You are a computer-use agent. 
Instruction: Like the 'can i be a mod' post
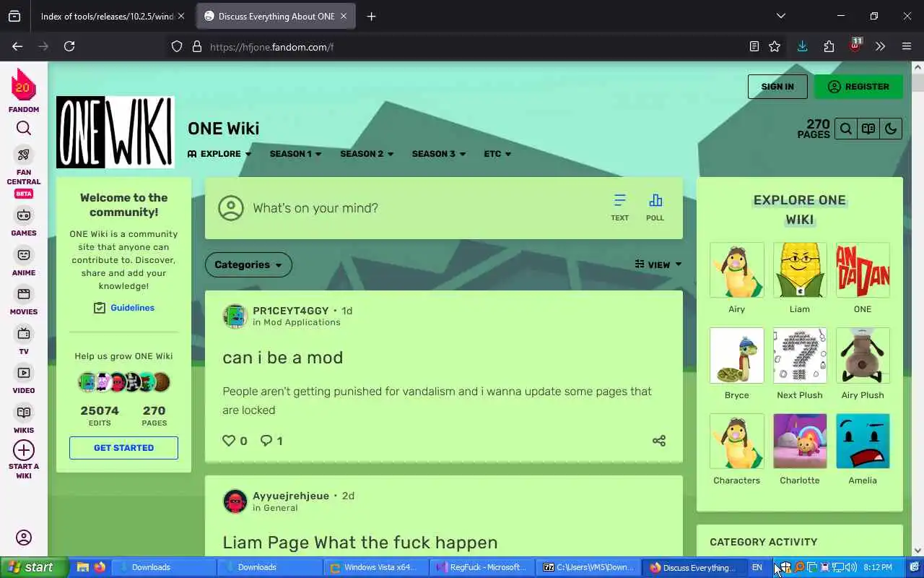pyautogui.click(x=229, y=440)
